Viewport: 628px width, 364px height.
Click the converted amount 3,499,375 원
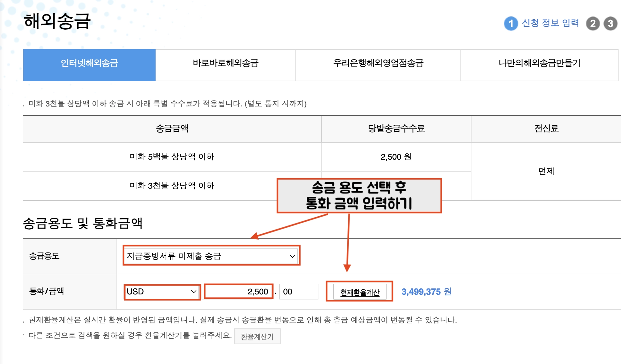point(426,292)
